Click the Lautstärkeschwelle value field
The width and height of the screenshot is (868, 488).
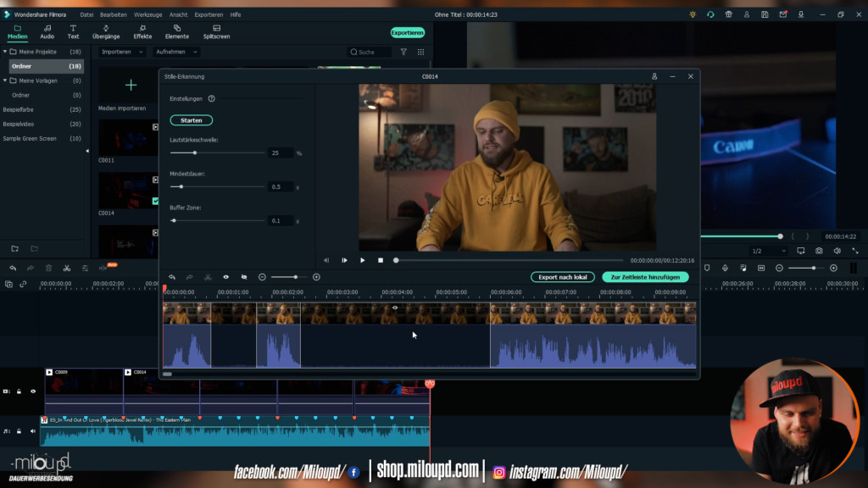click(x=280, y=152)
